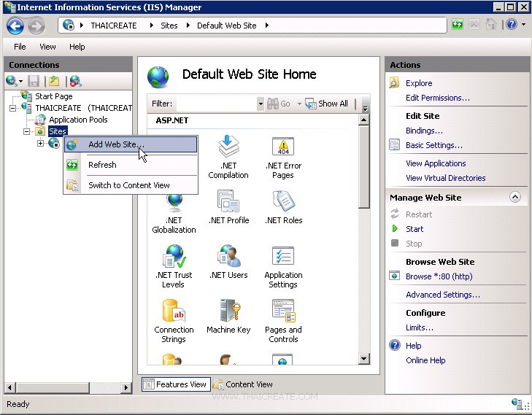
Task: Click the Back navigation arrow
Action: 15,26
